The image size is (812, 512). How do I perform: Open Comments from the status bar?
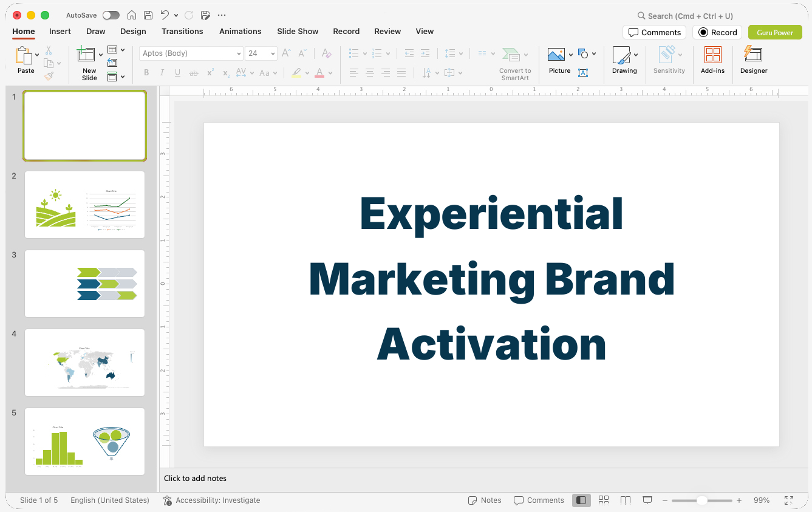click(539, 500)
